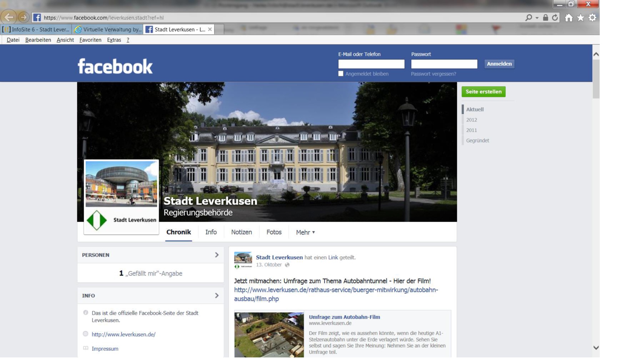618x364 pixels.
Task: Jump to 2012 in the timeline
Action: [x=471, y=120]
